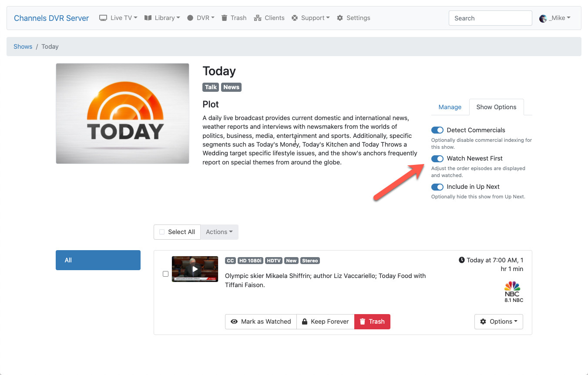The width and height of the screenshot is (588, 375).
Task: Expand the Actions dropdown
Action: pos(219,232)
